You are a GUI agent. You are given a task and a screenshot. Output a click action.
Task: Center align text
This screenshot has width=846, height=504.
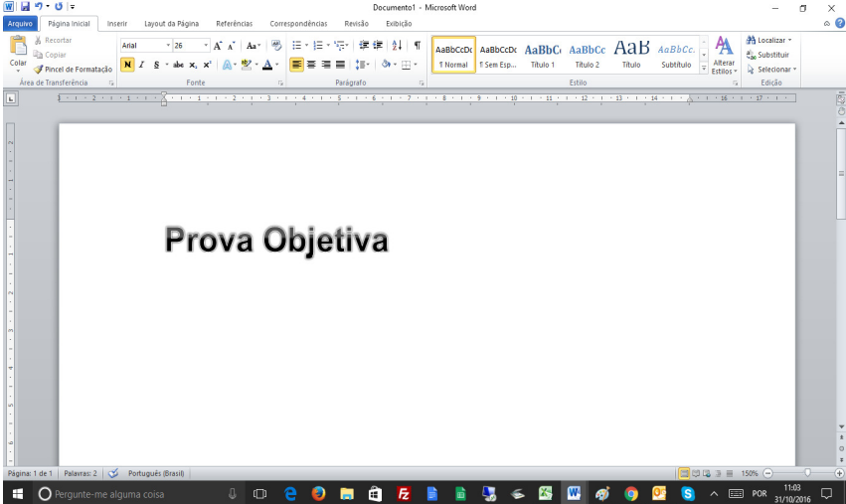311,65
